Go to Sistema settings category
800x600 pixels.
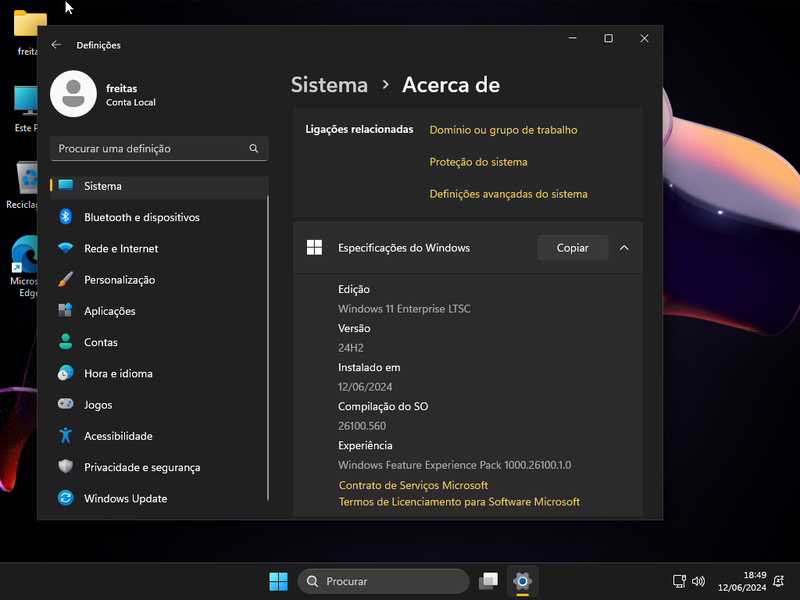tap(159, 186)
